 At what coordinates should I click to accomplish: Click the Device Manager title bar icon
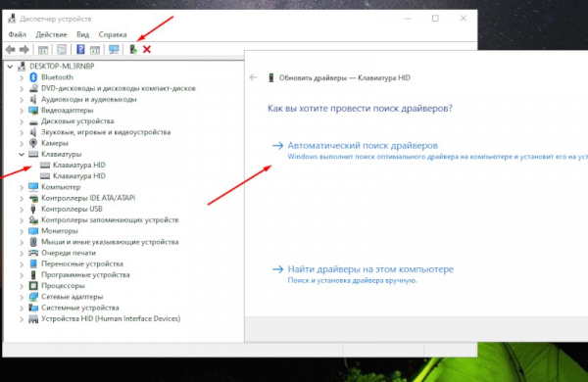[12, 19]
